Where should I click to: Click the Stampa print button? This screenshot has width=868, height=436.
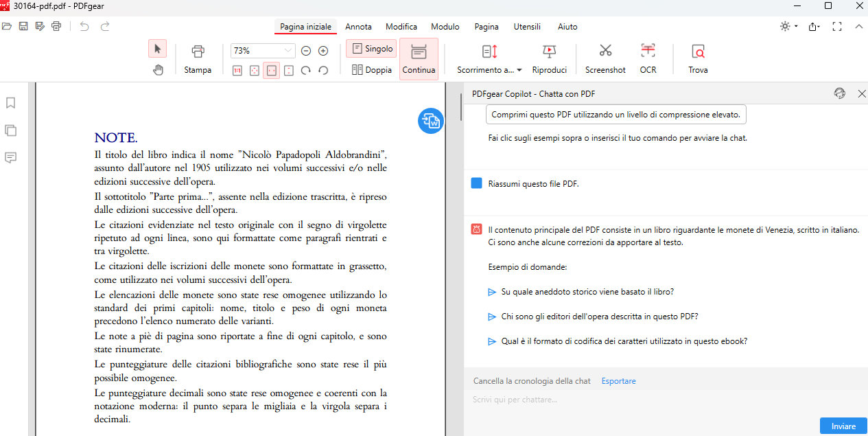coord(198,60)
